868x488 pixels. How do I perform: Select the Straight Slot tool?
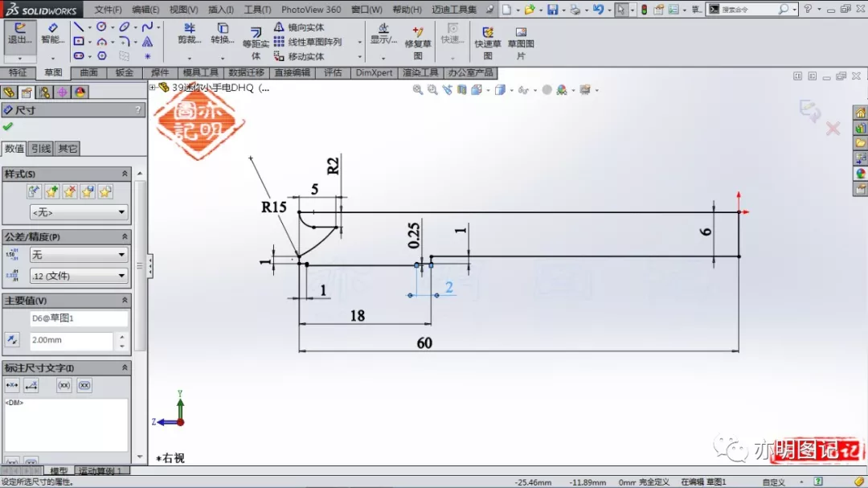[79, 56]
